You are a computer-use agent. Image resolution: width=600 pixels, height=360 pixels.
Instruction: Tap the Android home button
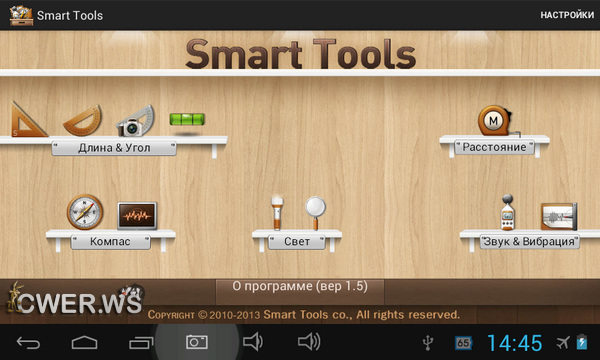tap(84, 342)
